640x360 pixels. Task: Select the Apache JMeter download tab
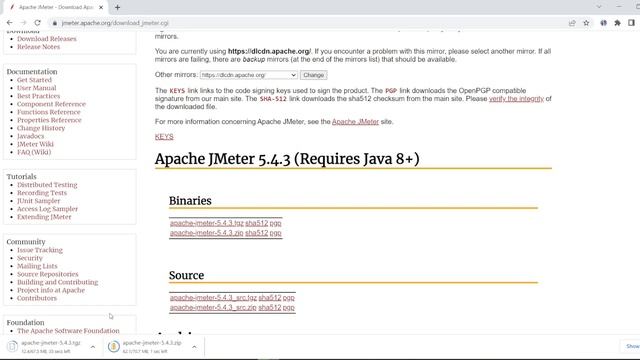(56, 7)
